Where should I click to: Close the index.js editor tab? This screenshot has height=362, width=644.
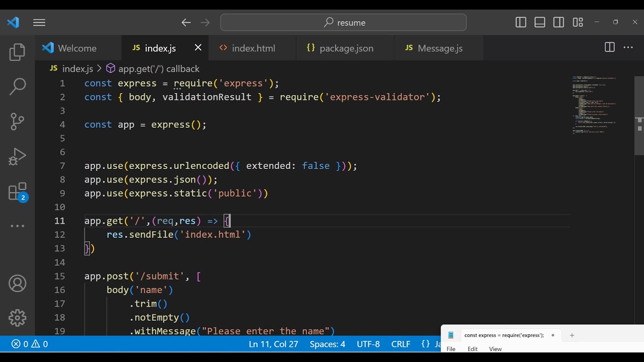(x=198, y=48)
